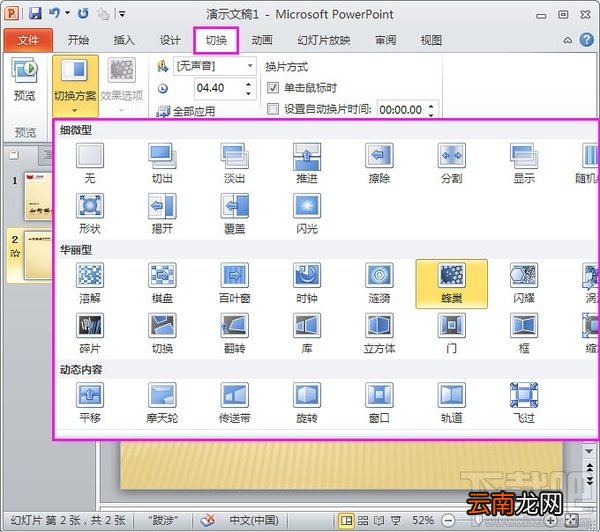600x532 pixels.
Task: Pick the 闪光 flash transition
Action: (x=307, y=214)
